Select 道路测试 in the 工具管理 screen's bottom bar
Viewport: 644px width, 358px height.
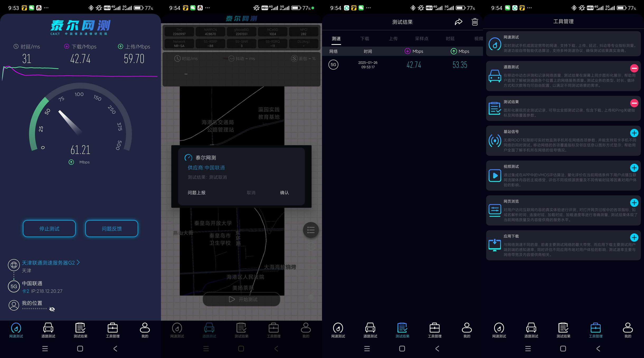click(531, 330)
